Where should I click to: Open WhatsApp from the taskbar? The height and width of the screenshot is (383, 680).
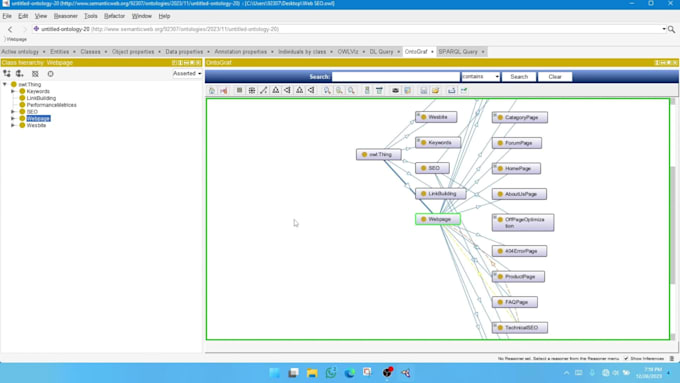coord(331,373)
